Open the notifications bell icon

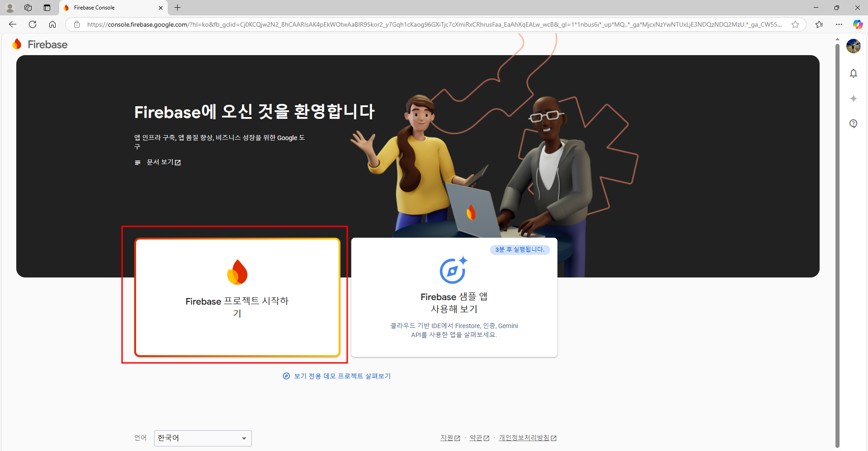tap(854, 73)
